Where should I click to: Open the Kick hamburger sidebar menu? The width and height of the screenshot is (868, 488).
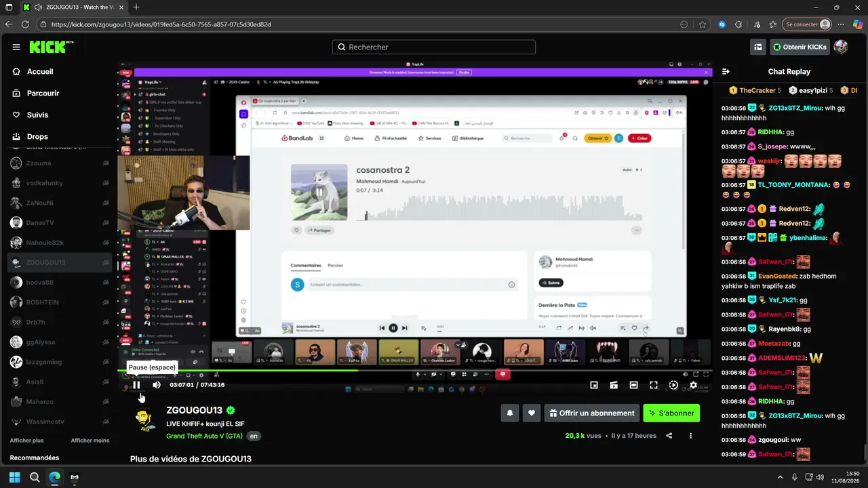pos(16,47)
